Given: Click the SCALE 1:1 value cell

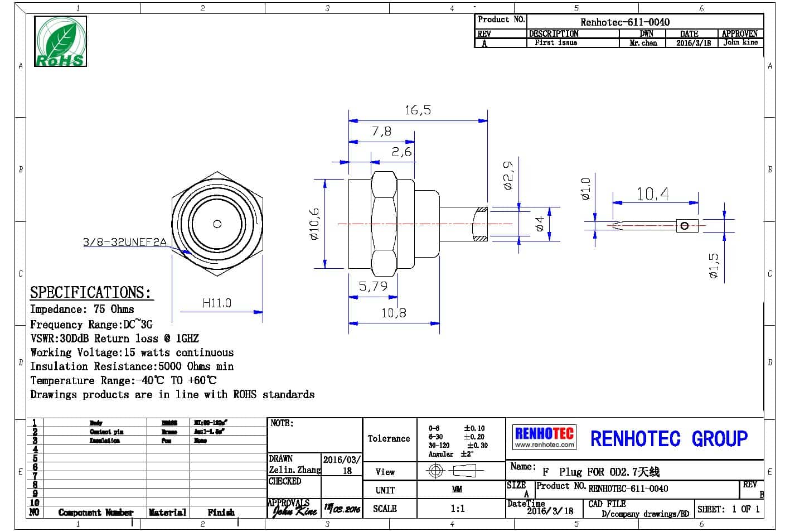Looking at the screenshot, I should coord(457,509).
